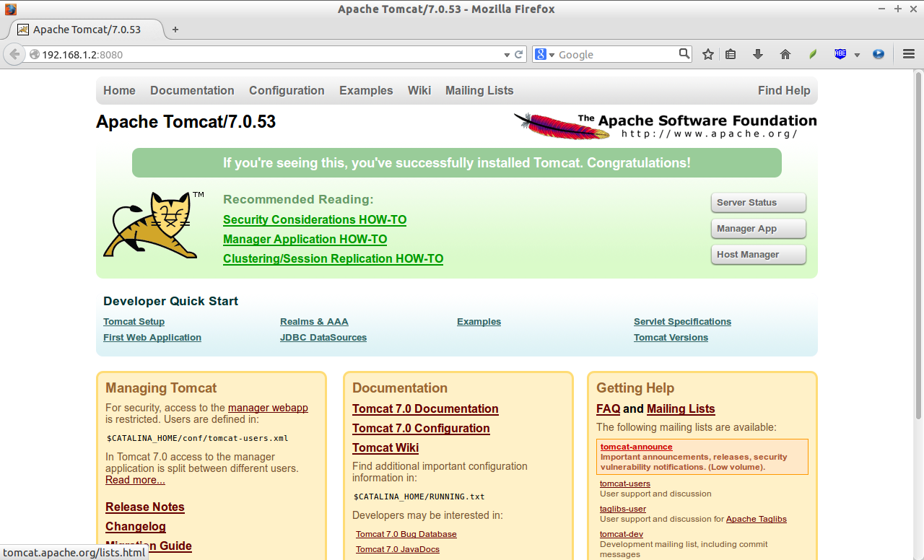Open the Google search engine selector dropdown
Screen dimensions: 924x560
[x=545, y=55]
